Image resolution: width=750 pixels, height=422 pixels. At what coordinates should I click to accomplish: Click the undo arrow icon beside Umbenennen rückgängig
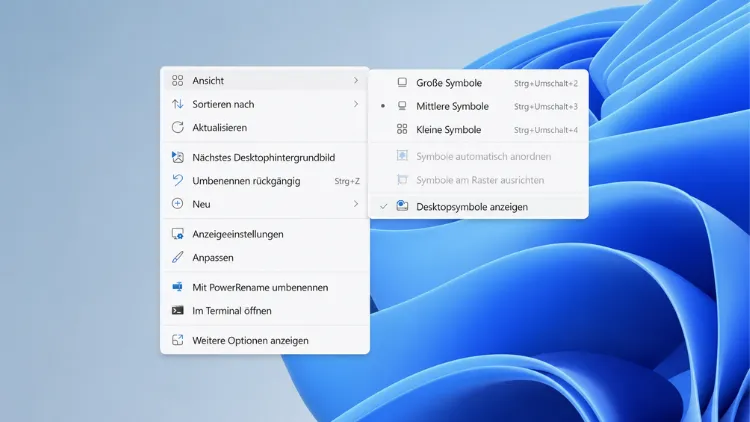coord(177,180)
